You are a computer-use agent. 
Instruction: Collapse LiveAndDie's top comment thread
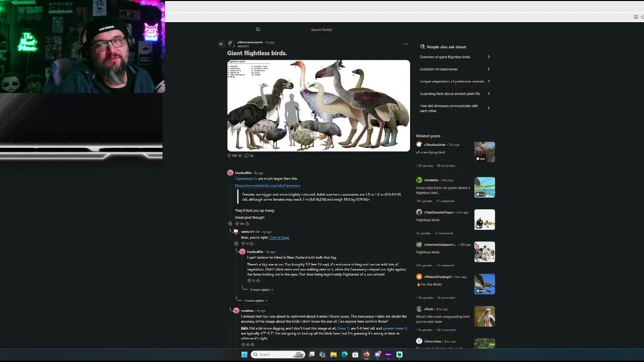(230, 224)
